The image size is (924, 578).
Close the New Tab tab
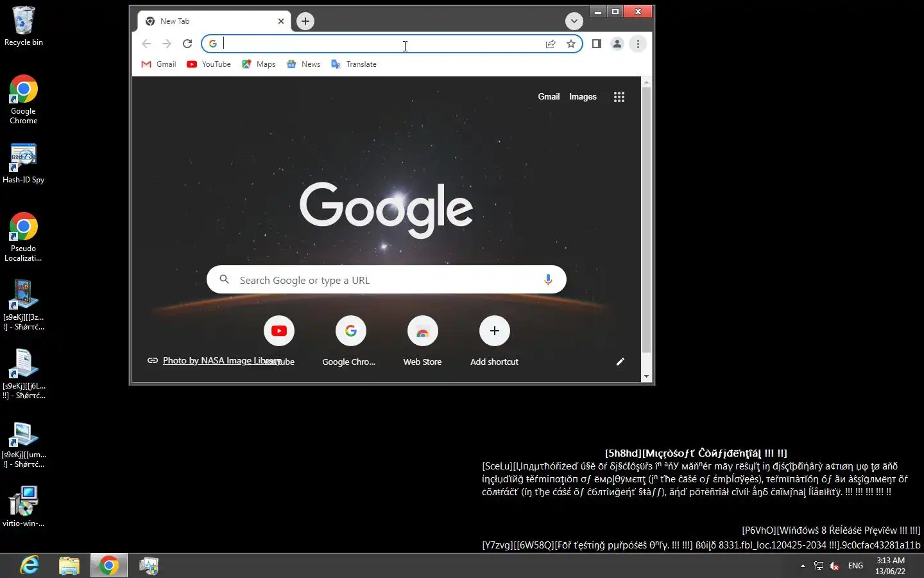coord(281,21)
